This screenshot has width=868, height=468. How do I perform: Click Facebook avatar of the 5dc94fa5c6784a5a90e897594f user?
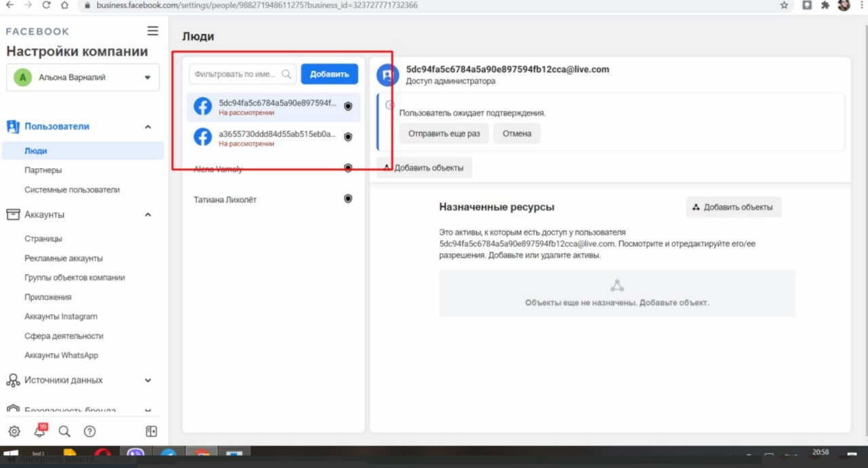[203, 106]
